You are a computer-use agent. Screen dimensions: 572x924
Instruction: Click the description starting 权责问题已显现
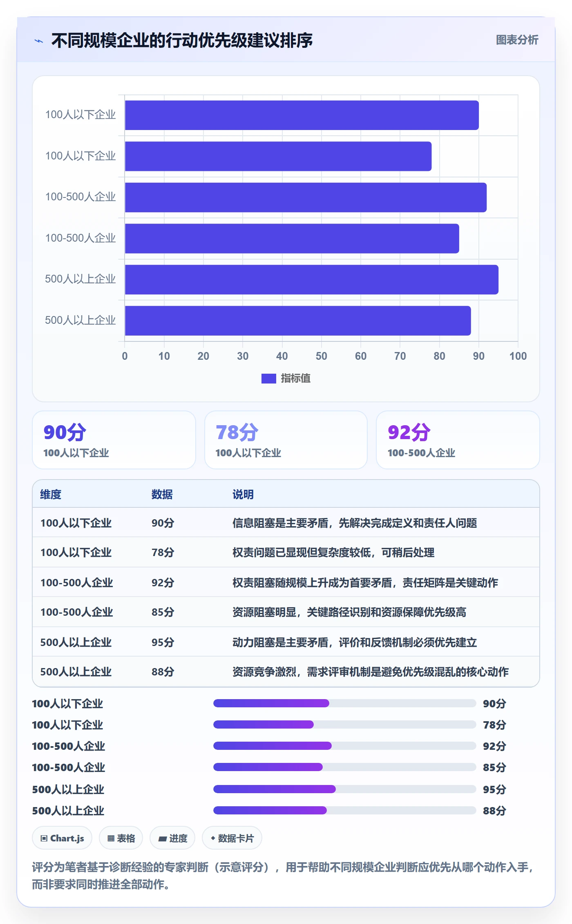[x=333, y=552]
